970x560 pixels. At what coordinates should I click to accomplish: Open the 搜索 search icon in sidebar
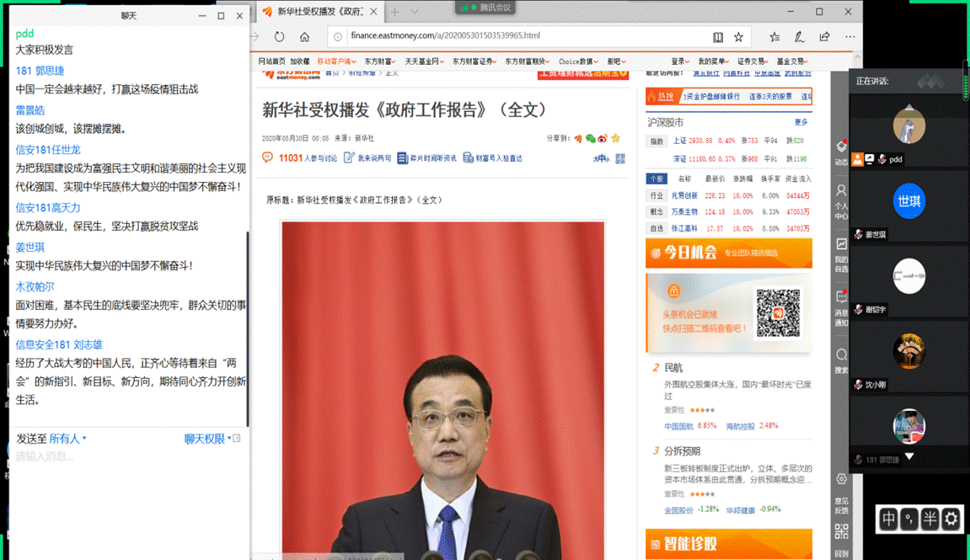[x=841, y=360]
